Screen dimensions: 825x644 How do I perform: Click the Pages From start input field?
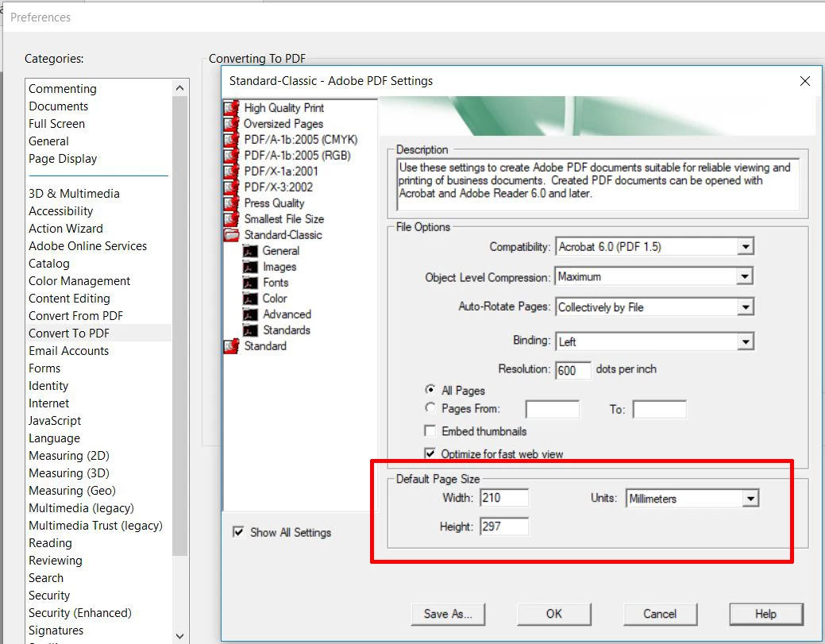coord(552,409)
